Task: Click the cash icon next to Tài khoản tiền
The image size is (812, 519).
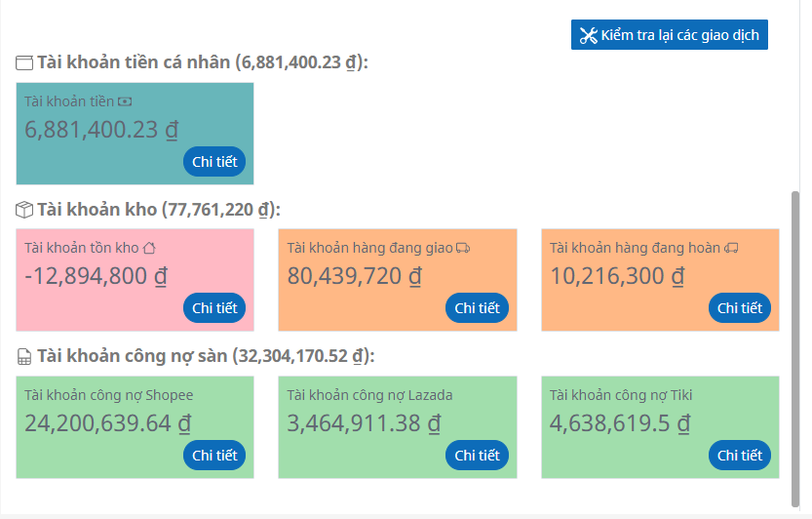Action: pos(125,101)
